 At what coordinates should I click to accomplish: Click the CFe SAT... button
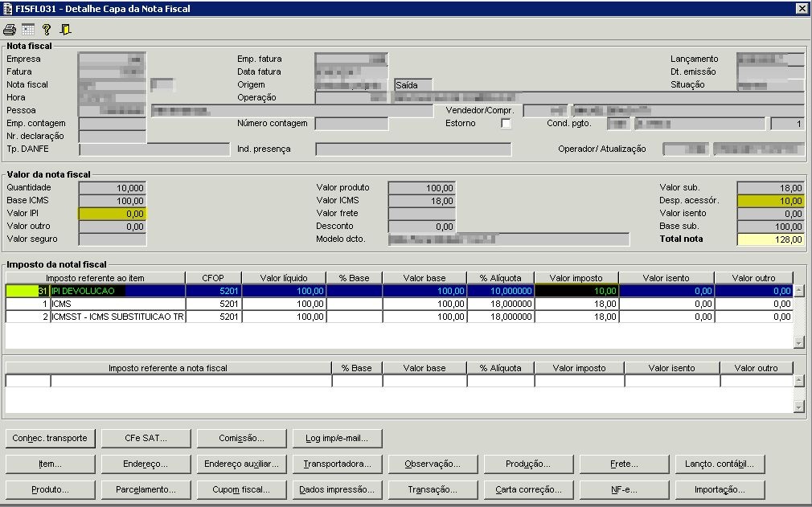click(146, 438)
